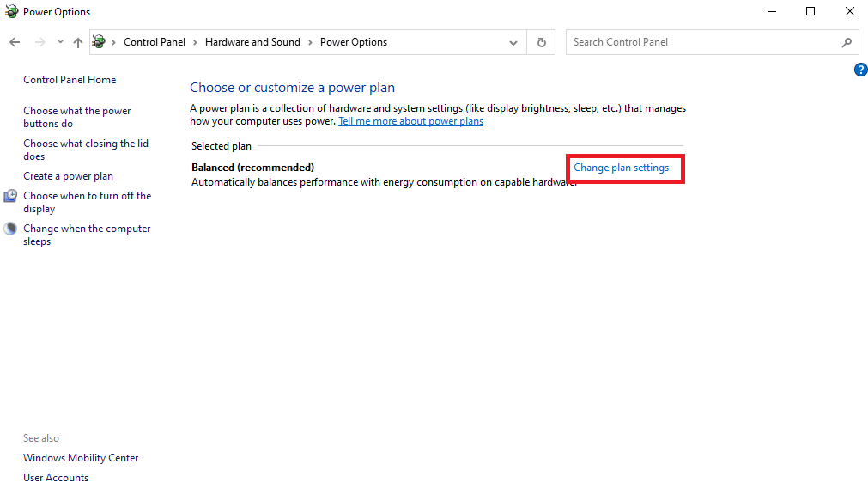Click the Forward navigation arrow
Image resolution: width=868 pixels, height=501 pixels.
click(39, 42)
